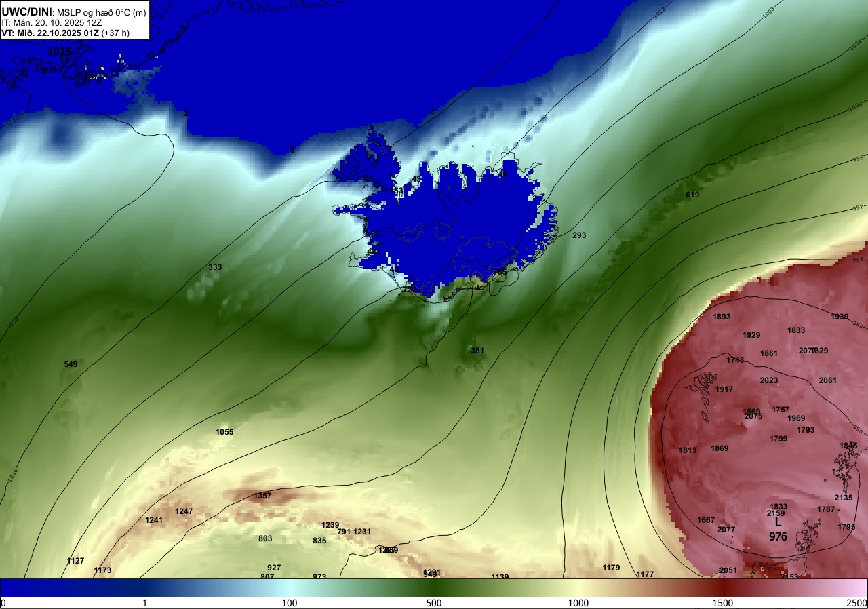
Task: Click the 333 height value west of Iceland
Action: click(215, 267)
